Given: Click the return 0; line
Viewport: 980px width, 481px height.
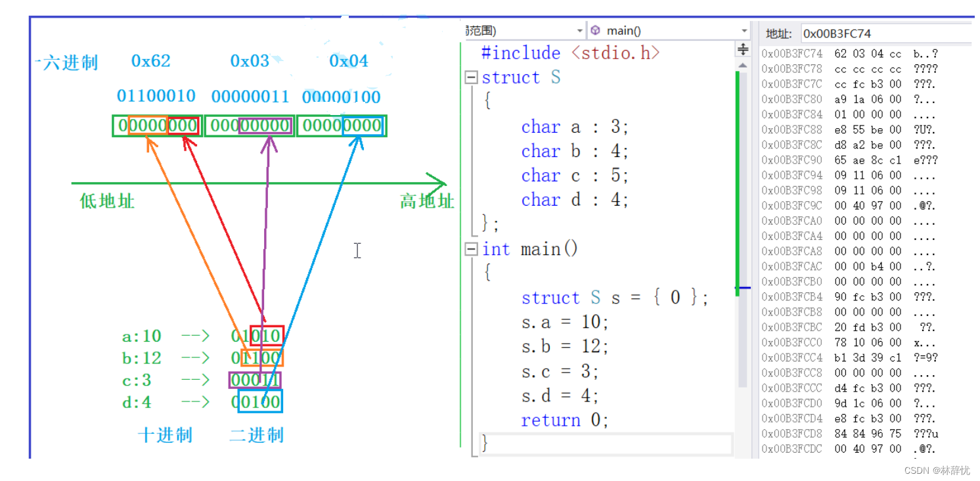Looking at the screenshot, I should pyautogui.click(x=565, y=420).
